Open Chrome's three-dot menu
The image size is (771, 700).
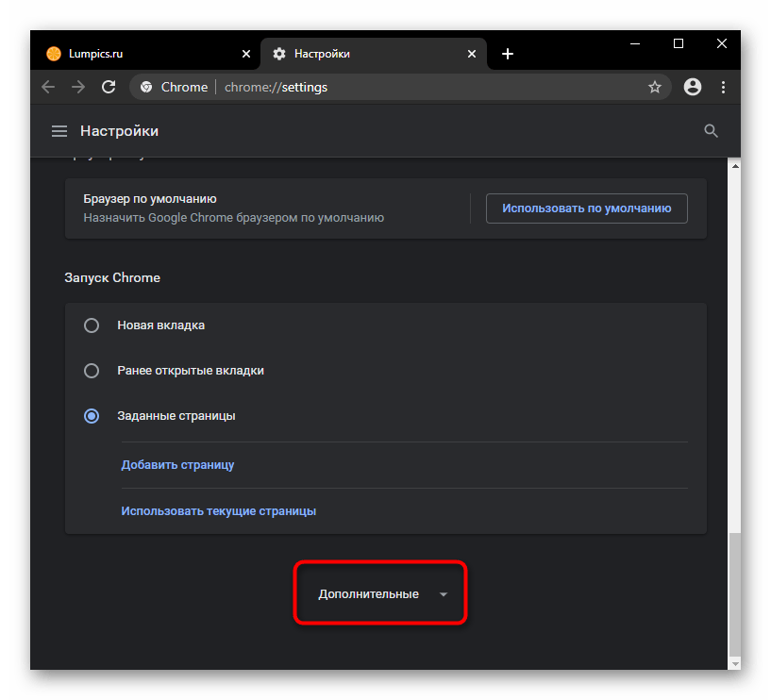[724, 87]
